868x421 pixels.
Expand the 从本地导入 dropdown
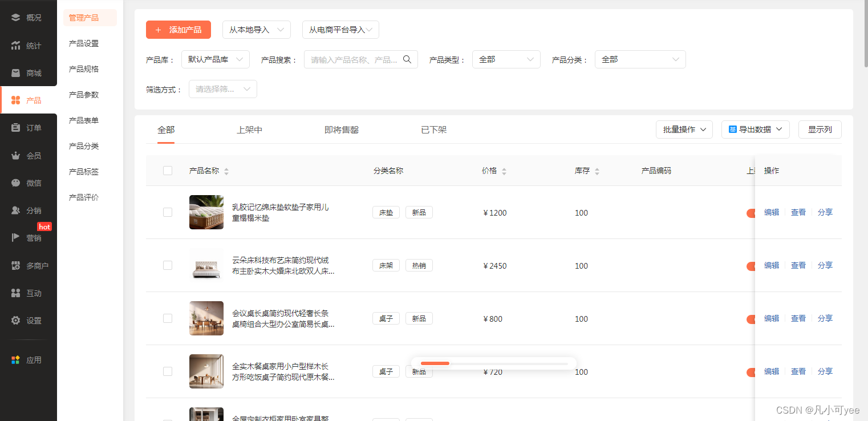pyautogui.click(x=256, y=30)
